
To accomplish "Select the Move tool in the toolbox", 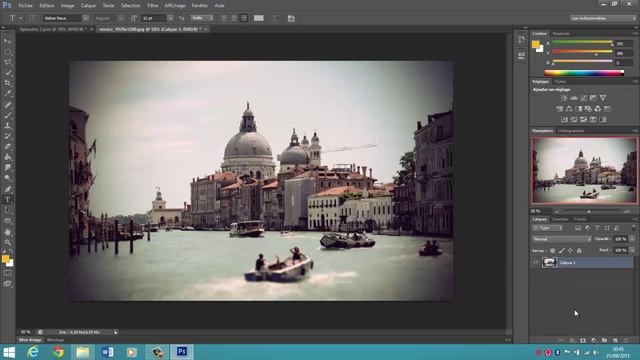I will coord(7,41).
